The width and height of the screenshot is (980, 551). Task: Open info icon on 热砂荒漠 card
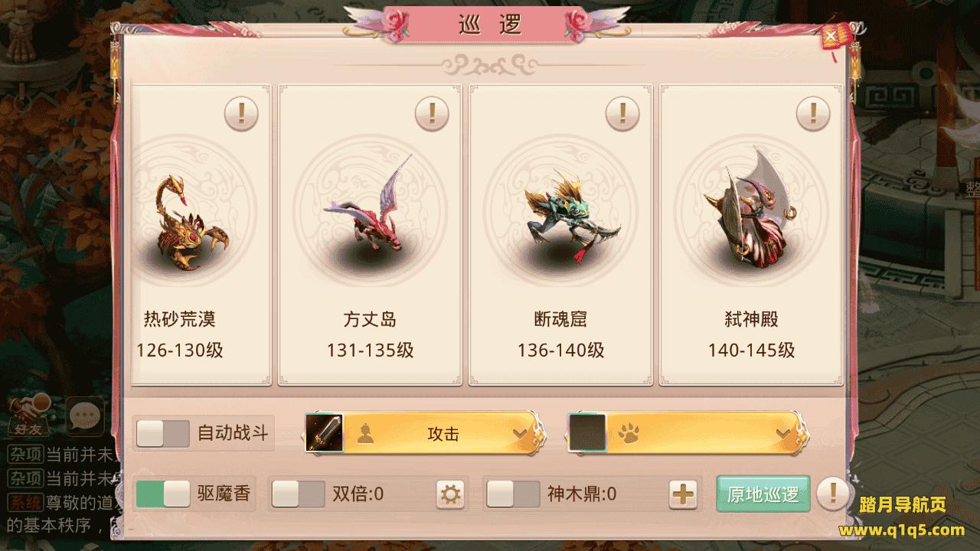[241, 114]
